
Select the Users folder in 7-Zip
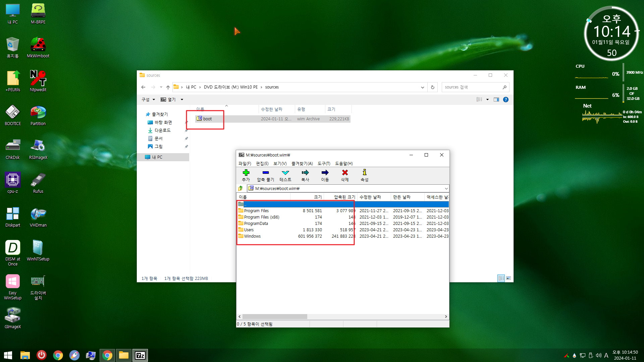point(342,230)
